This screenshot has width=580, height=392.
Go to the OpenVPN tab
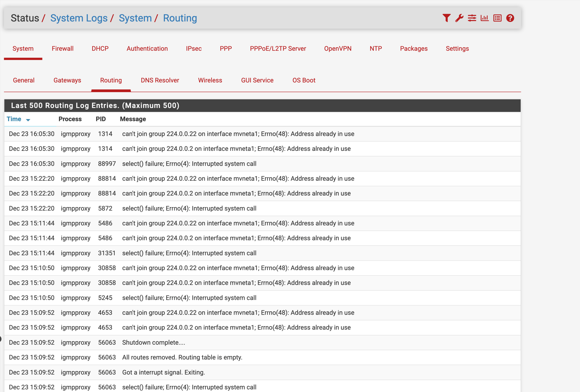coord(337,49)
